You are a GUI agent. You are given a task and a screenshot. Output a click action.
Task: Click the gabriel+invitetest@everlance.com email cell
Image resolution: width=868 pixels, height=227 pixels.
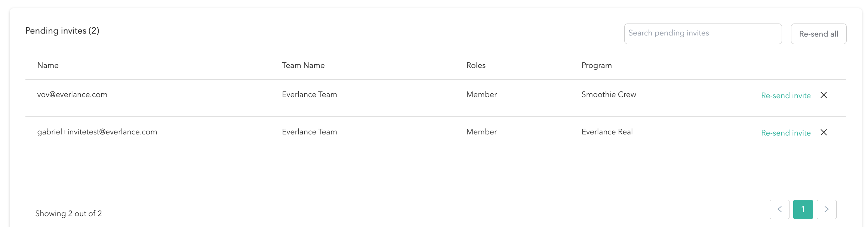click(x=97, y=132)
